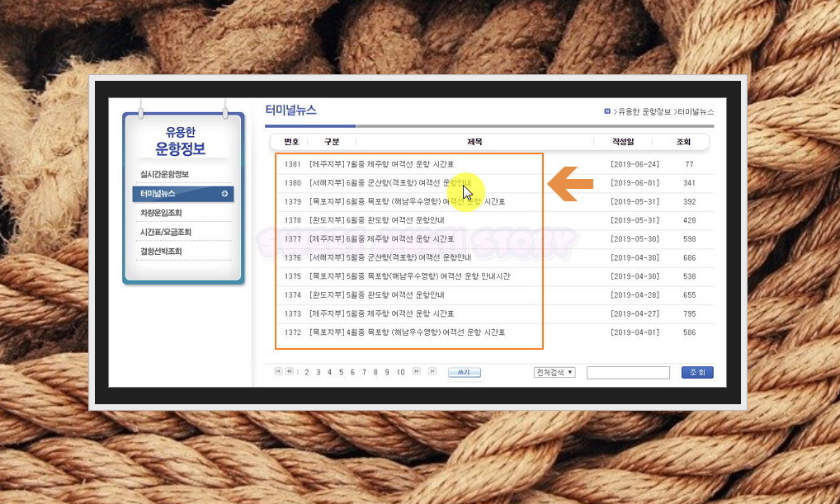Open post 1379 6월중 목포항 시간표
840x504 pixels.
pos(407,201)
